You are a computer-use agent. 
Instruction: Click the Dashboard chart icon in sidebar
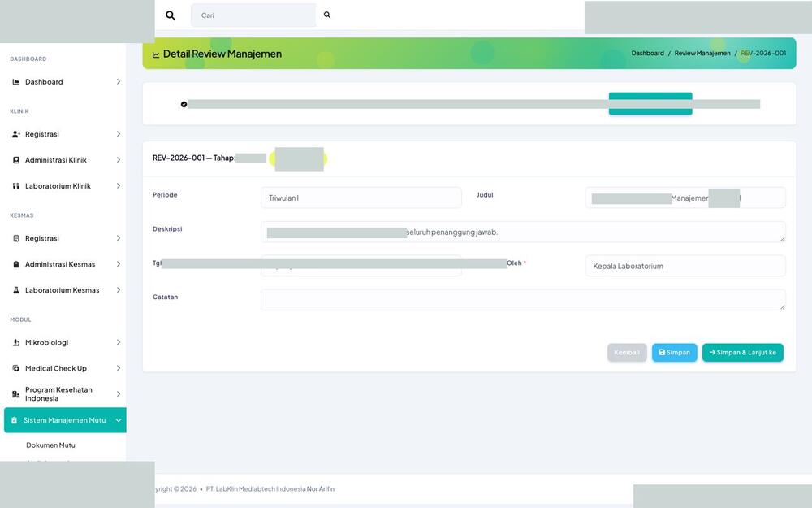(16, 82)
